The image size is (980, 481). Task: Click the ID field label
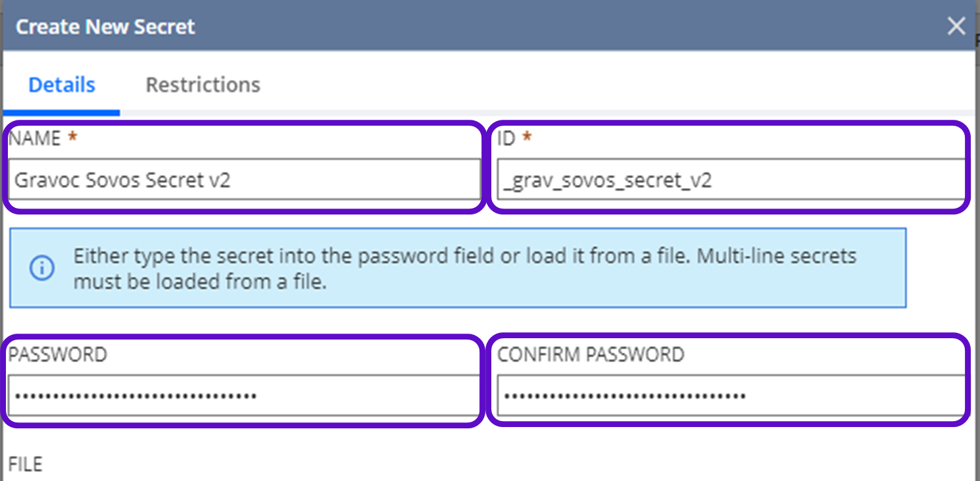[x=506, y=138]
